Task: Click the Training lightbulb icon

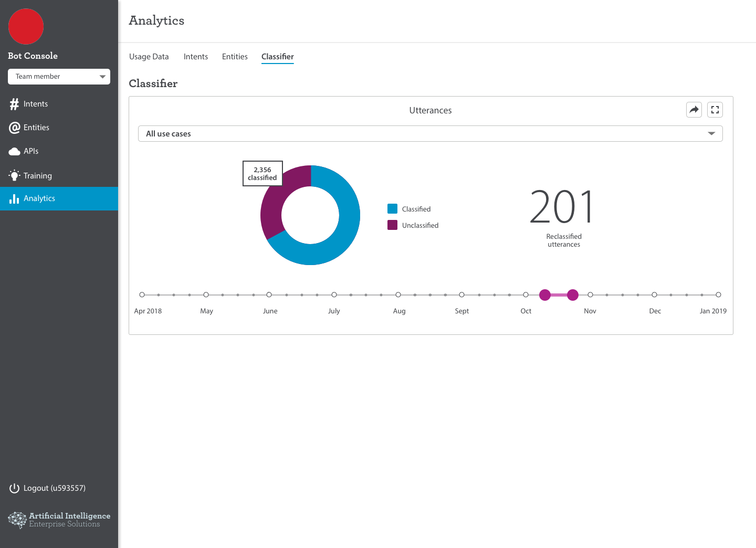Action: coord(15,175)
